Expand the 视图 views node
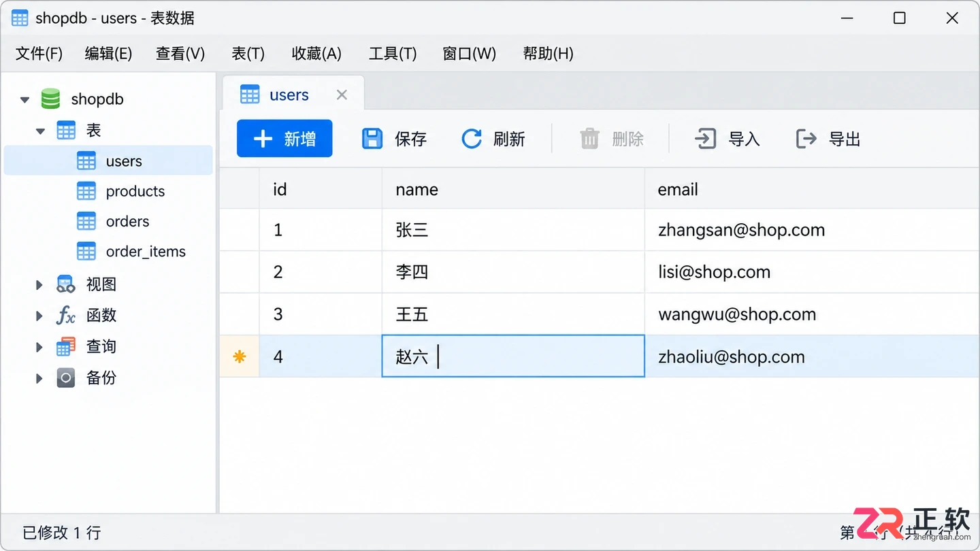The height and width of the screenshot is (551, 980). pyautogui.click(x=39, y=284)
